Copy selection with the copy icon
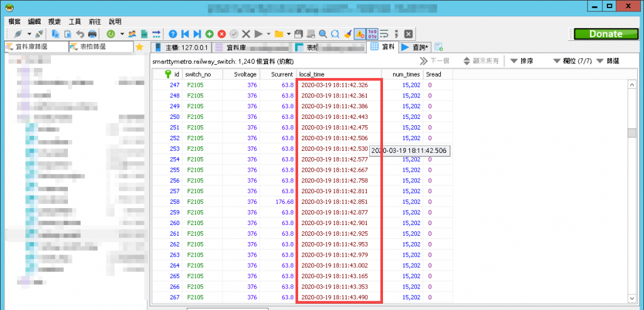 55,34
